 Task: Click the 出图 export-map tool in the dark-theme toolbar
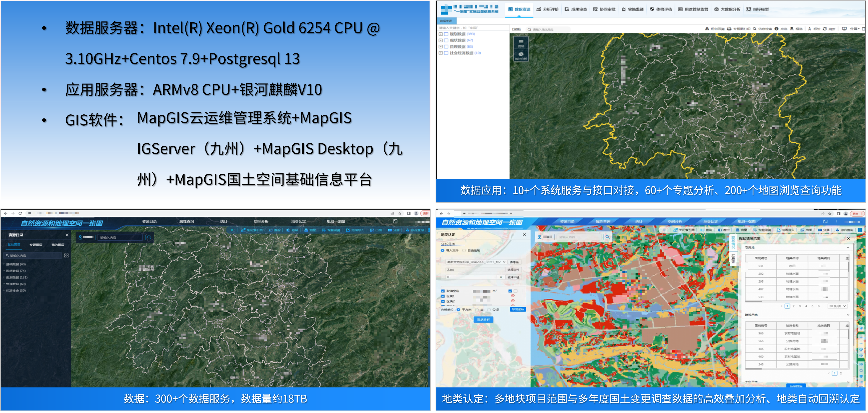point(376,230)
